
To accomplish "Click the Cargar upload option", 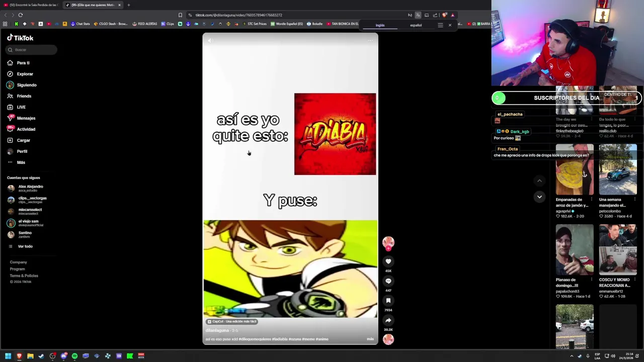I will tap(19, 140).
